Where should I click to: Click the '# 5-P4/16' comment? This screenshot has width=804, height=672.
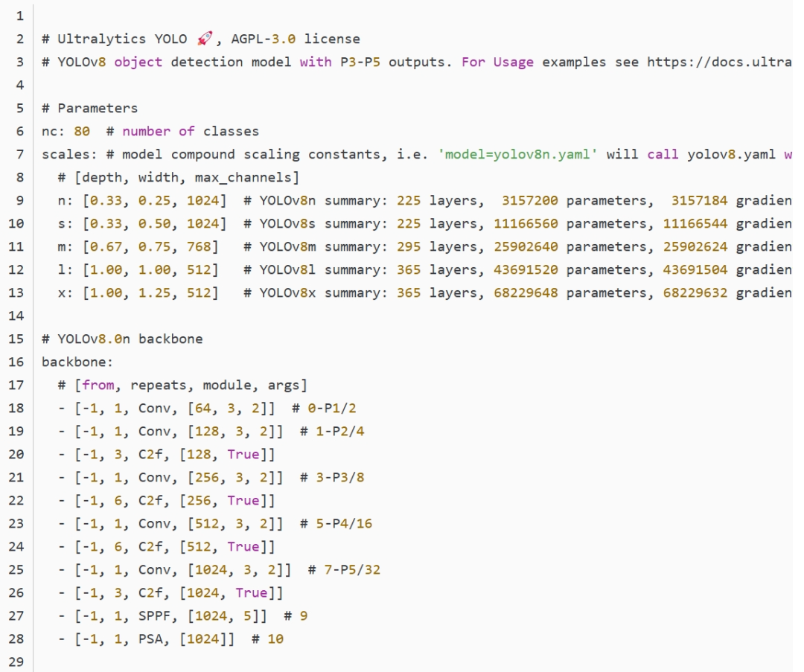336,523
